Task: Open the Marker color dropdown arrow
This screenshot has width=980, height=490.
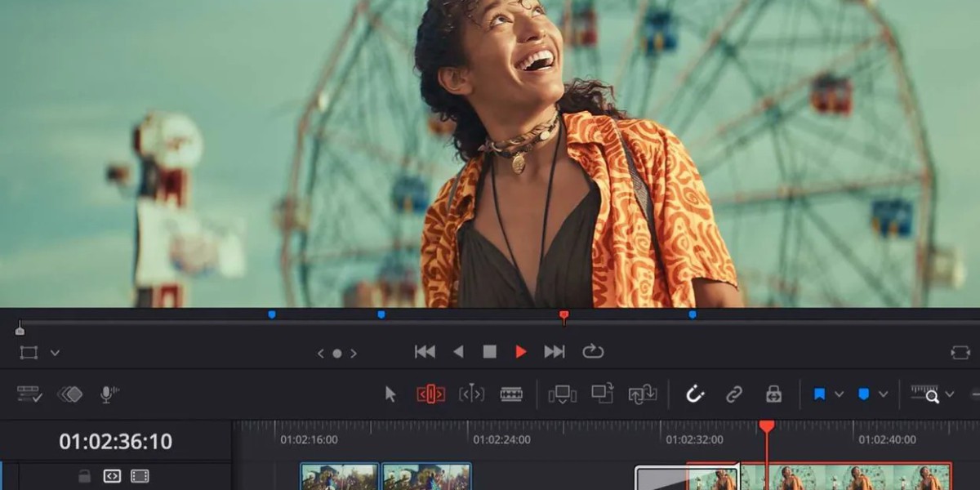Action: click(x=883, y=394)
